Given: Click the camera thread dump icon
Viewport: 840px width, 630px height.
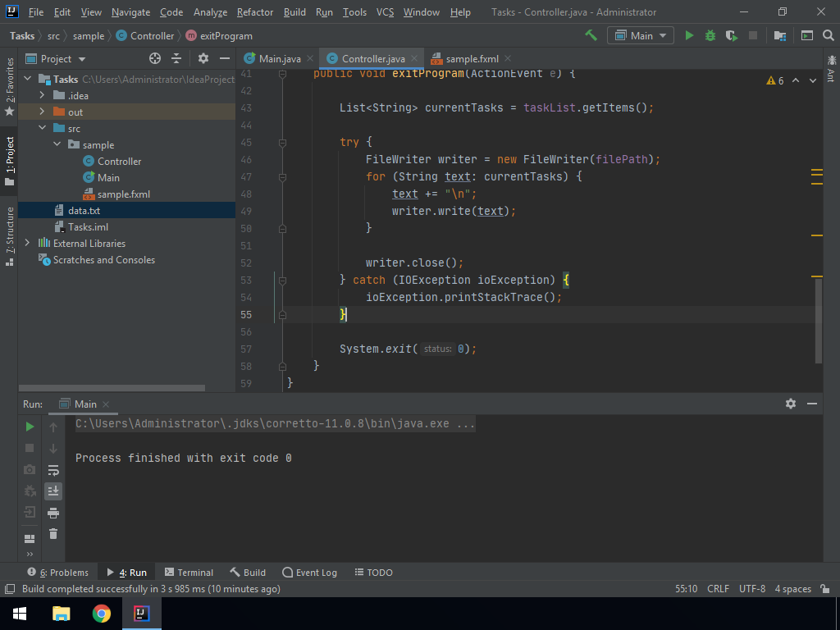Looking at the screenshot, I should point(30,470).
